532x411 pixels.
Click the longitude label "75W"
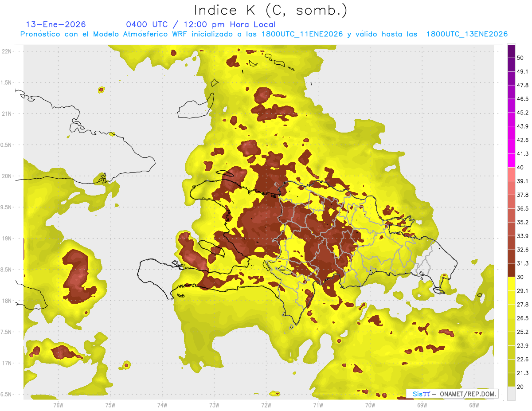pyautogui.click(x=110, y=405)
